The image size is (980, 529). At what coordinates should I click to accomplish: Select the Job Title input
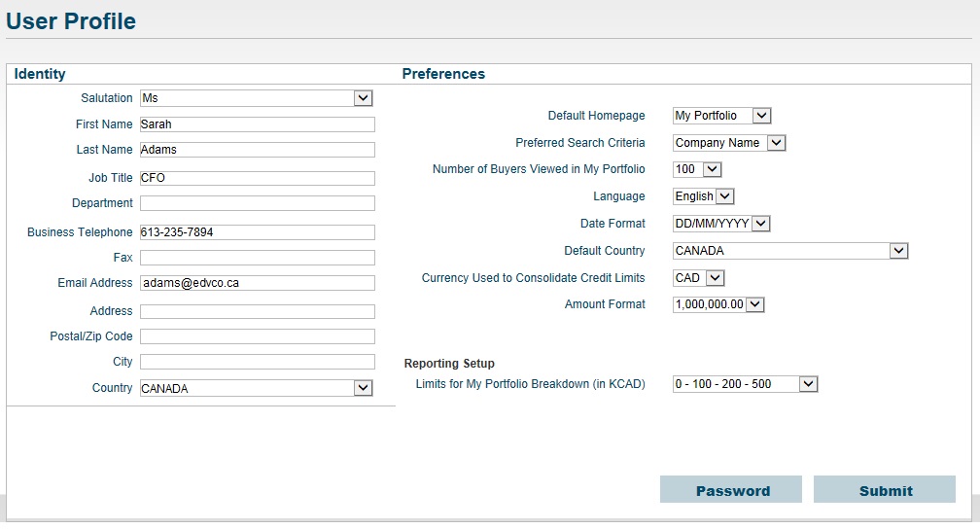click(x=258, y=178)
